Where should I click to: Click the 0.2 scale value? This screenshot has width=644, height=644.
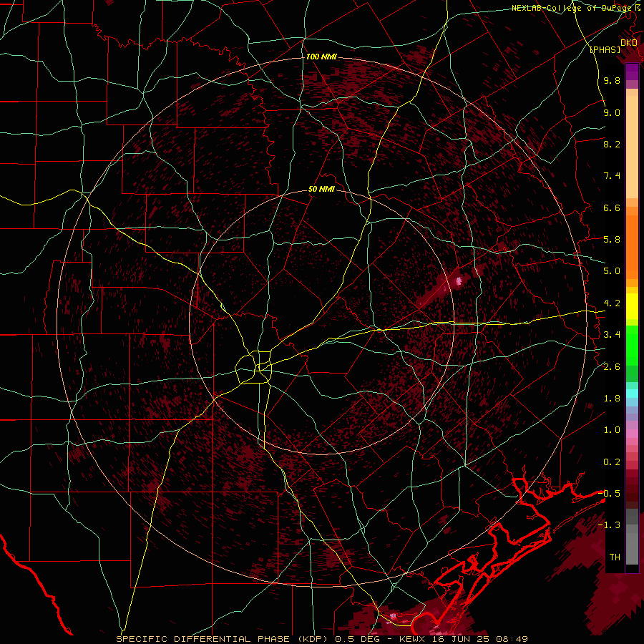[x=612, y=462]
